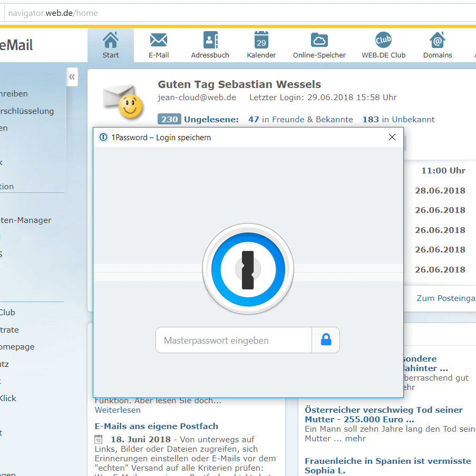476x476 pixels.
Task: Collapse the sidebar with the double-chevron
Action: (72, 77)
